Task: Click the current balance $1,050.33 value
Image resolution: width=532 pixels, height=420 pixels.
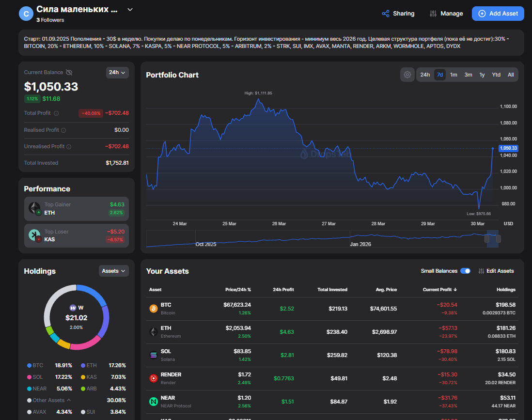Action: point(51,87)
